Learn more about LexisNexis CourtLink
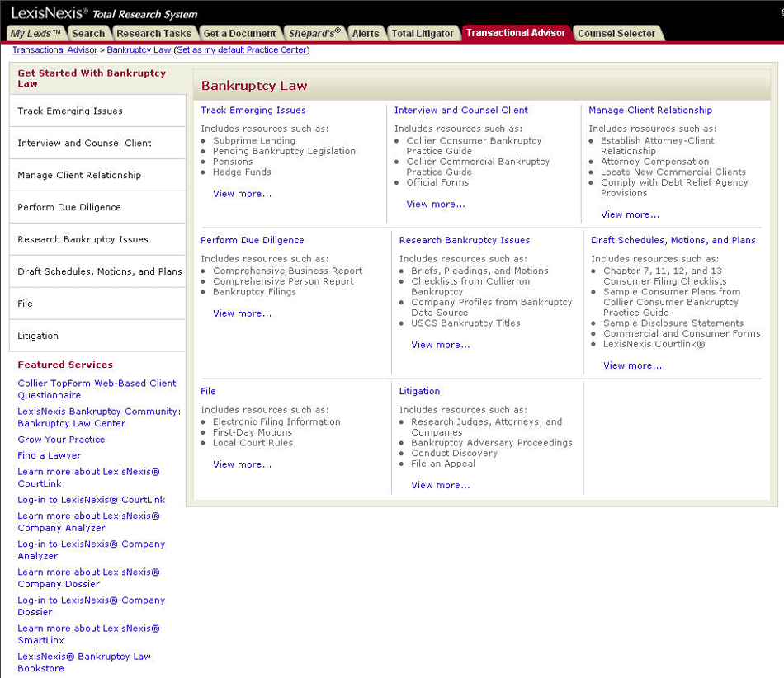The width and height of the screenshot is (784, 678). pyautogui.click(x=88, y=478)
